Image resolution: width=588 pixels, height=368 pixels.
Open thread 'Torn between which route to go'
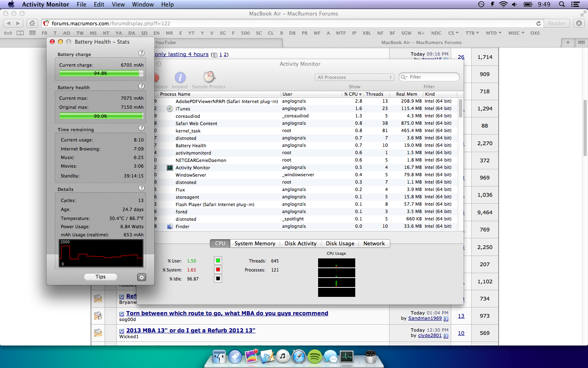click(x=227, y=313)
